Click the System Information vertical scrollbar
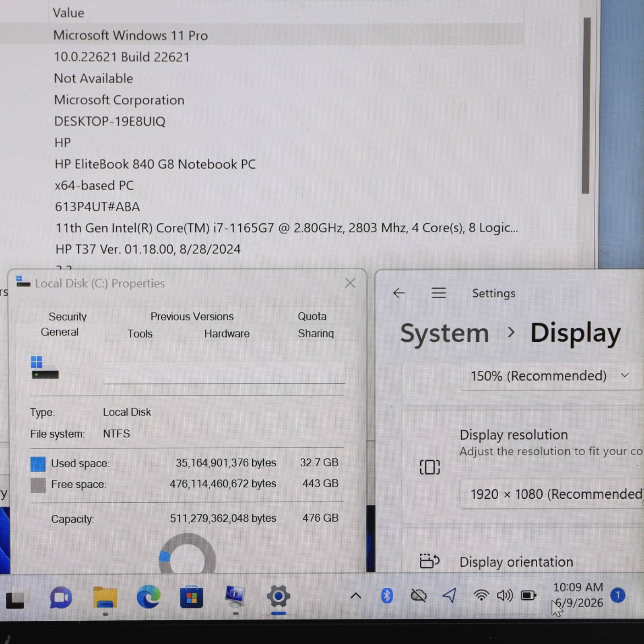The height and width of the screenshot is (644, 644). [586, 105]
